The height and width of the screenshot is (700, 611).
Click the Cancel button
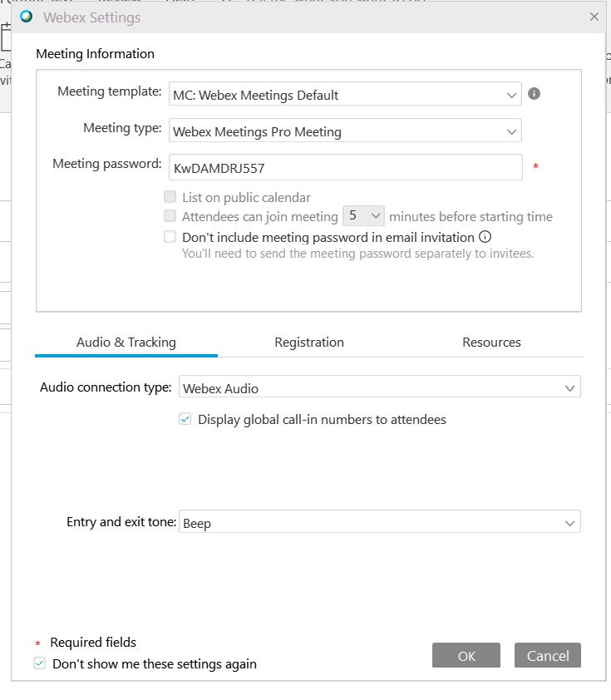548,655
